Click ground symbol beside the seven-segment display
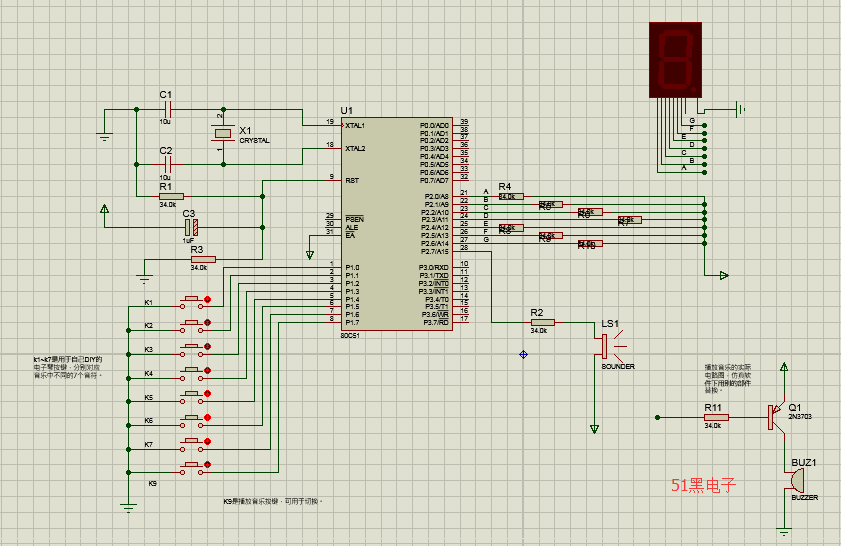841x546 pixels. (x=741, y=109)
